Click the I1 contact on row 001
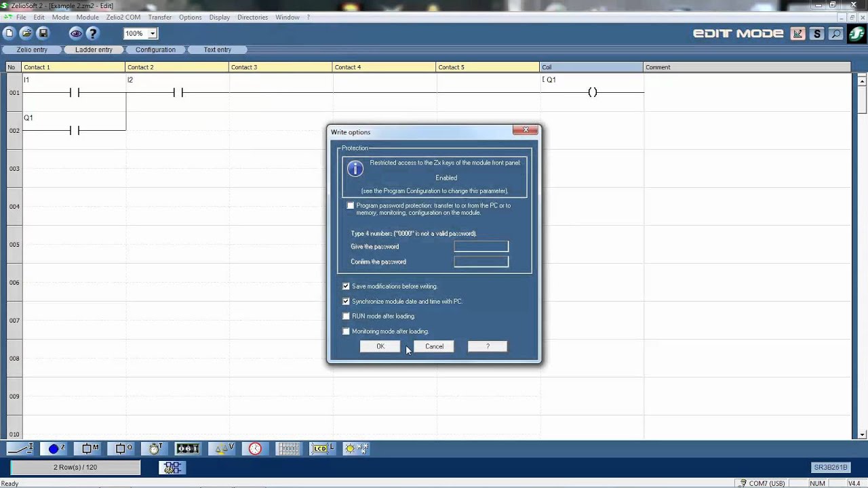 74,92
